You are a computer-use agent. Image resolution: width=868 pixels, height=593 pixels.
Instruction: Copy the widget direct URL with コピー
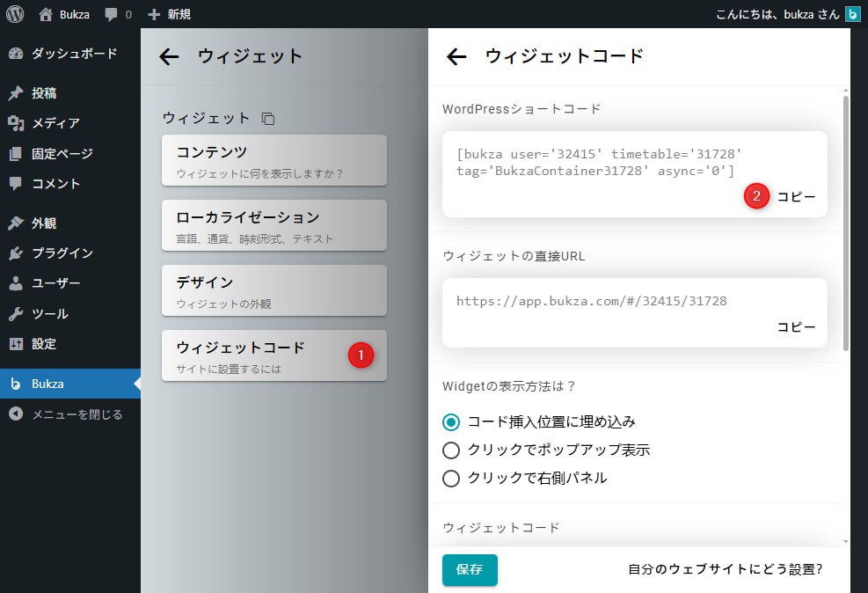[796, 326]
